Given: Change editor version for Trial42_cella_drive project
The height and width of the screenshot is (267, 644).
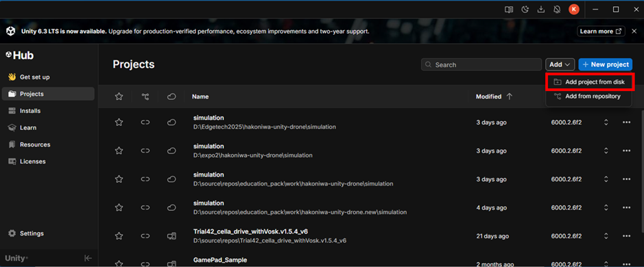Looking at the screenshot, I should pyautogui.click(x=606, y=236).
